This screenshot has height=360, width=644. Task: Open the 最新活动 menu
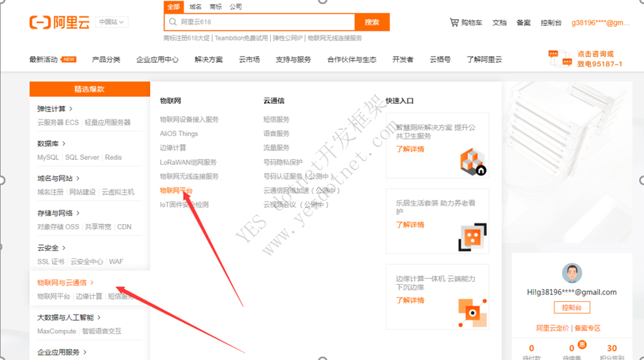(43, 59)
